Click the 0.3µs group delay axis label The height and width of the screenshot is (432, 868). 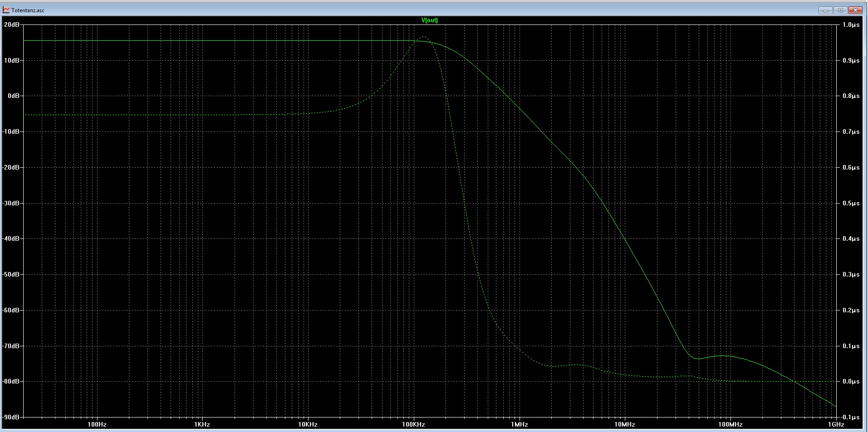(851, 274)
